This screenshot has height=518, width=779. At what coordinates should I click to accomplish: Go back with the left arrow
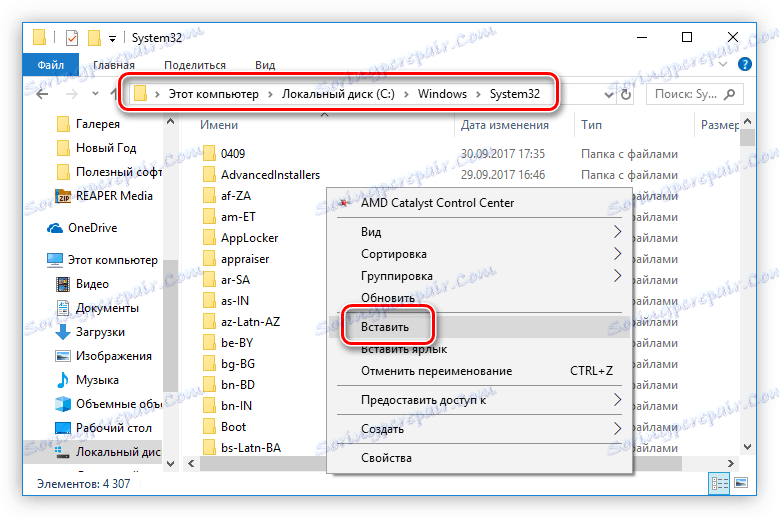(x=43, y=94)
